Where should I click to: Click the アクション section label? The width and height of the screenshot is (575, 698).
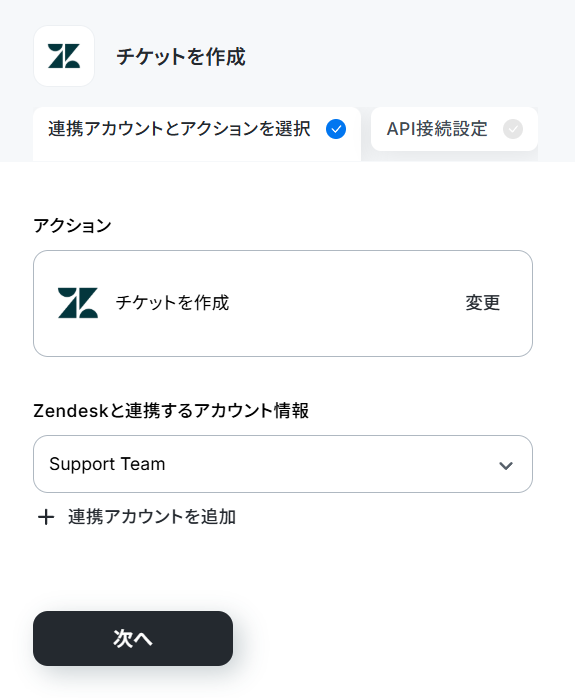coord(72,226)
